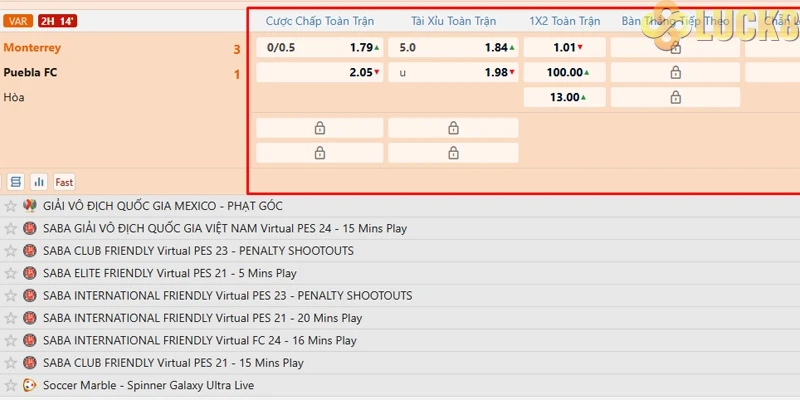Image resolution: width=800 pixels, height=400 pixels.
Task: Click the Mexico league balloon logo icon
Action: pyautogui.click(x=30, y=206)
